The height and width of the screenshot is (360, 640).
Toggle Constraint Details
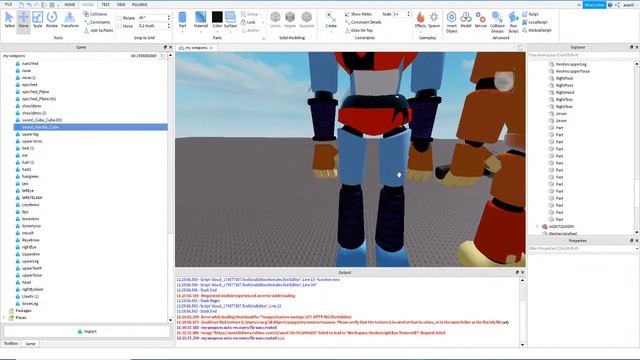click(x=363, y=22)
